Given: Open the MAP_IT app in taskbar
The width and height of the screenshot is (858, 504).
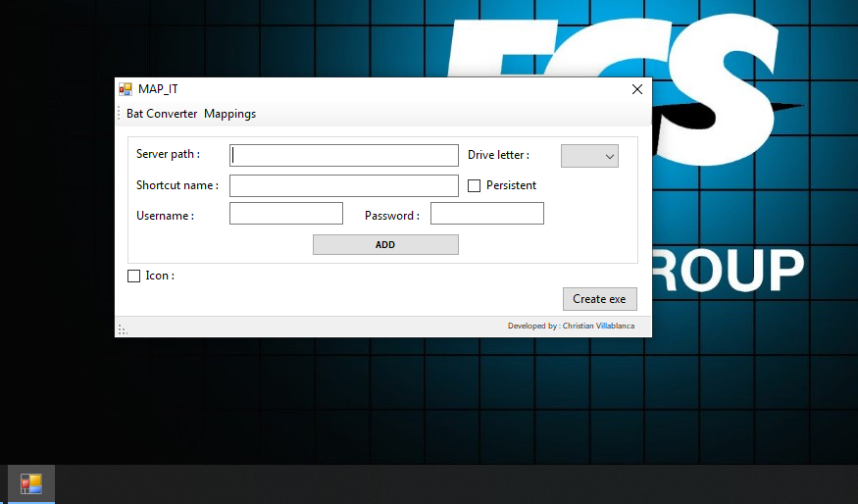Looking at the screenshot, I should [31, 483].
